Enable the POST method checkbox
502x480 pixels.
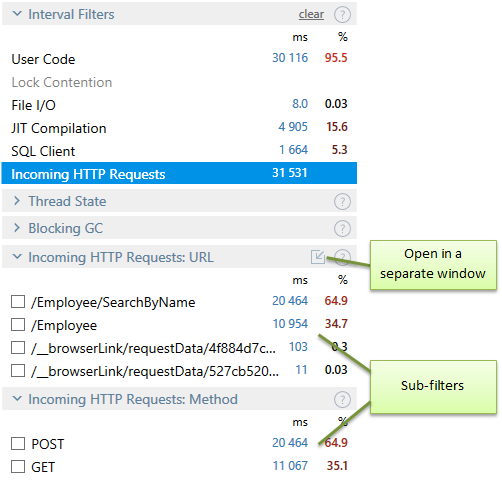click(x=18, y=444)
